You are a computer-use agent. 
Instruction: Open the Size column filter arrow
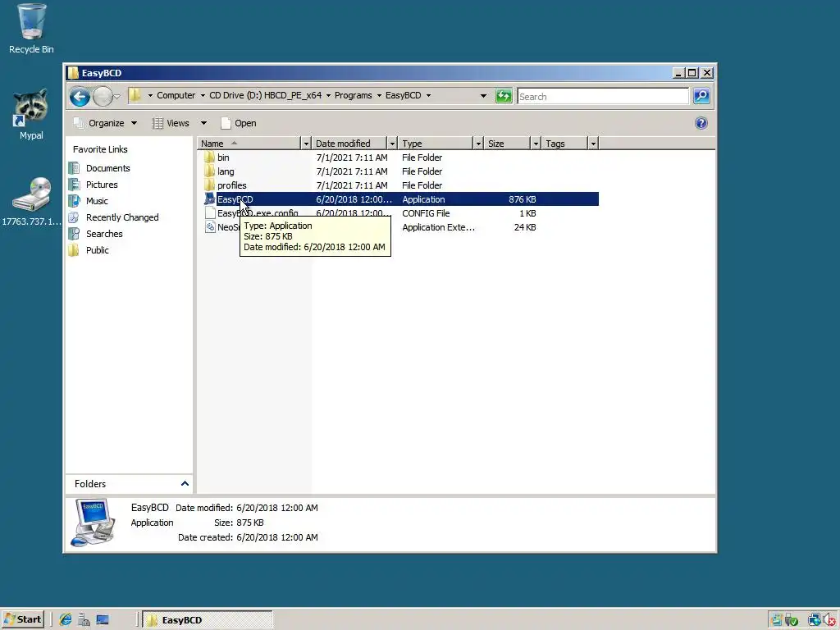click(536, 144)
